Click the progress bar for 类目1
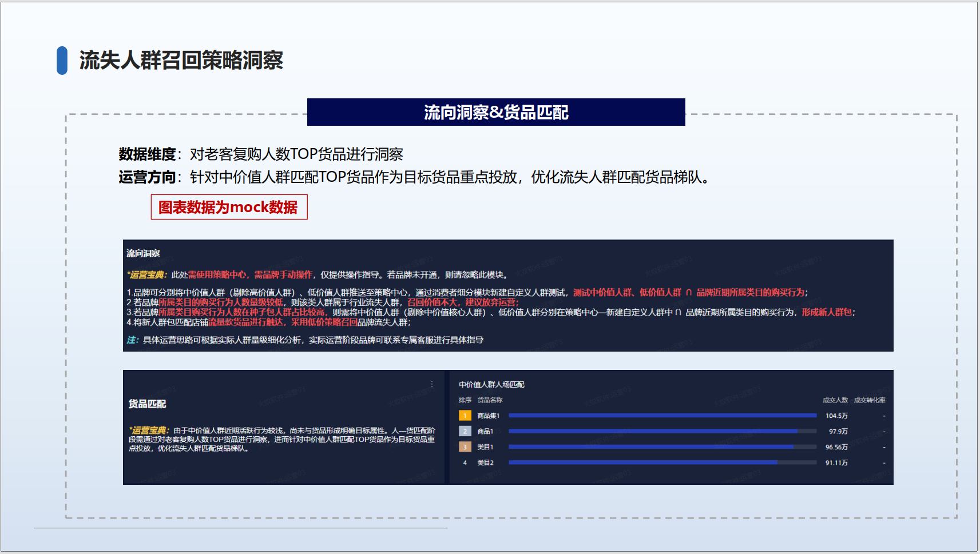This screenshot has height=554, width=980. 662,447
